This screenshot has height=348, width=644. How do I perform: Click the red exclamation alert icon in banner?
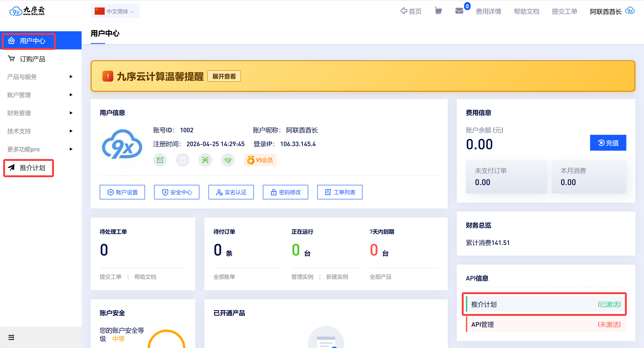[x=108, y=76]
